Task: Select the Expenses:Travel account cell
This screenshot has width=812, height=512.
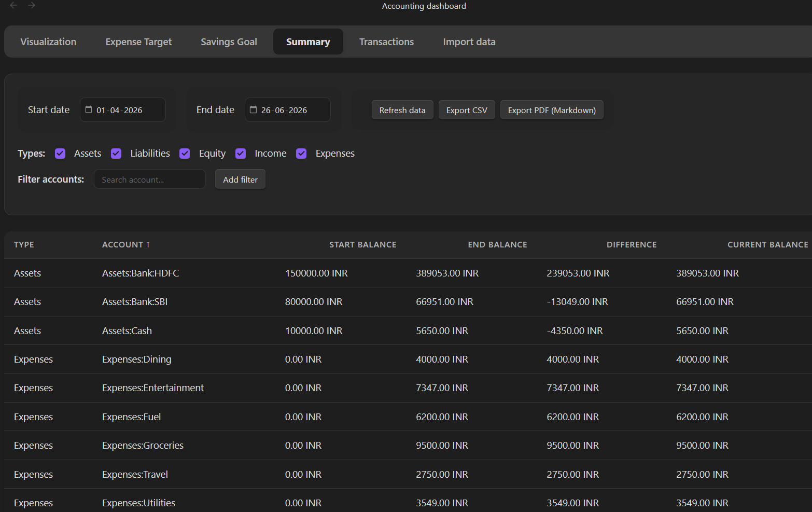Action: pyautogui.click(x=135, y=475)
